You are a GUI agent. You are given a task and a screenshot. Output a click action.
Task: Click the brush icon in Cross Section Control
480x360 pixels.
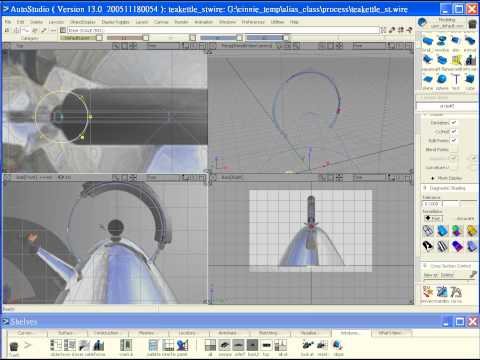point(473,275)
